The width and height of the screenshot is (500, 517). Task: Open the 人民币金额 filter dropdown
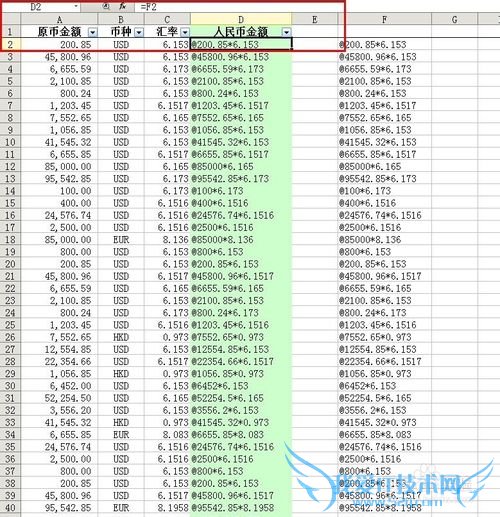(286, 32)
